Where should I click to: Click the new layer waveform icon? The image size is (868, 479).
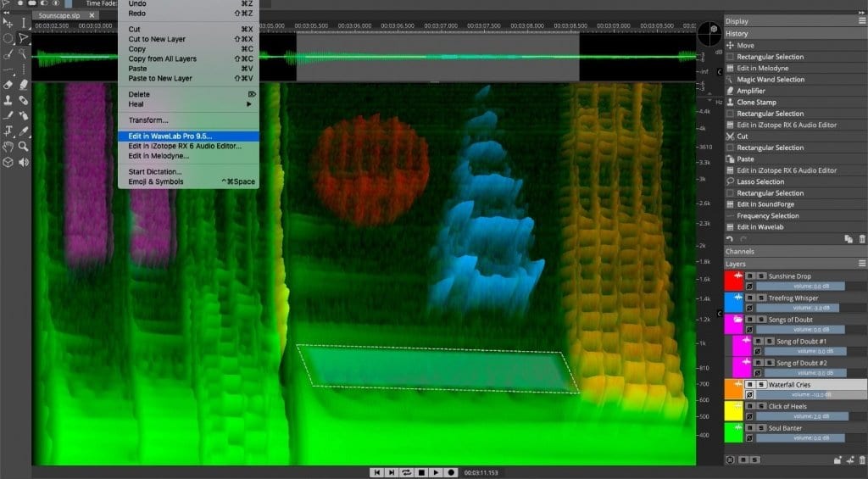(850, 460)
